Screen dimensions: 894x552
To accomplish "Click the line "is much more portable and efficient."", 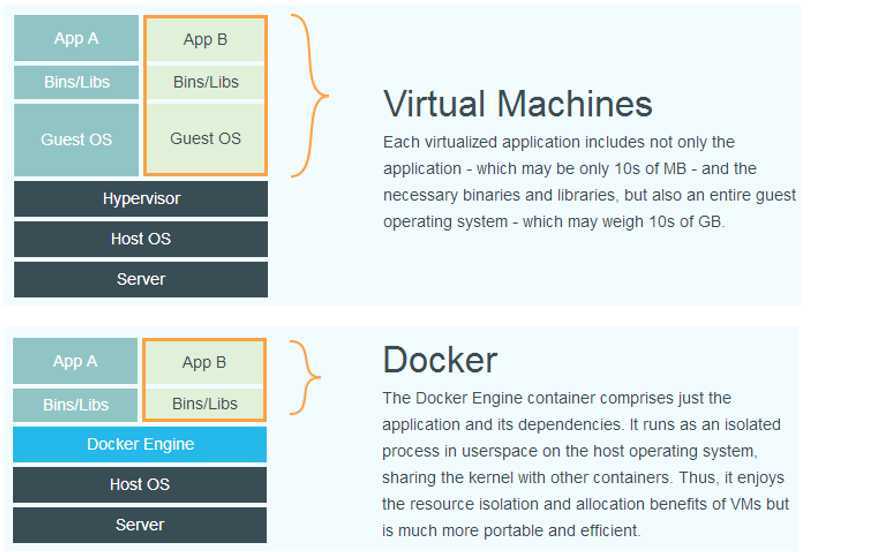I will click(x=511, y=531).
